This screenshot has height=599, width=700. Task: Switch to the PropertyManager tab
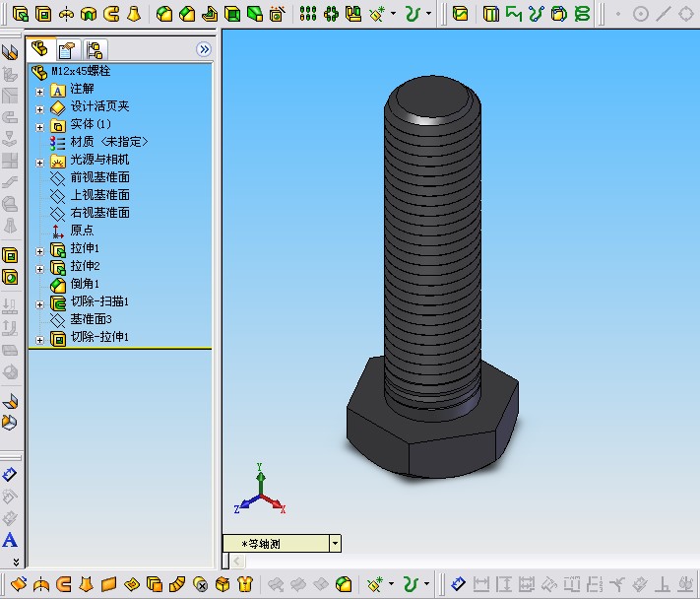click(x=67, y=50)
